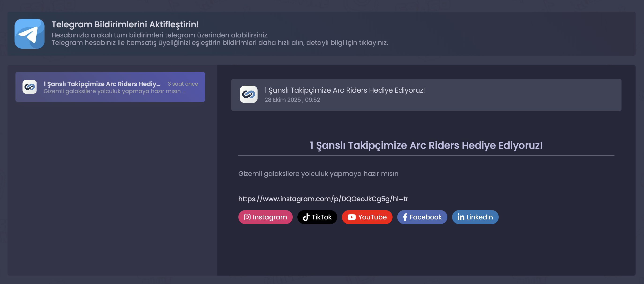Click the Instagram camera icon on the share button
Image resolution: width=644 pixels, height=284 pixels.
click(x=247, y=217)
